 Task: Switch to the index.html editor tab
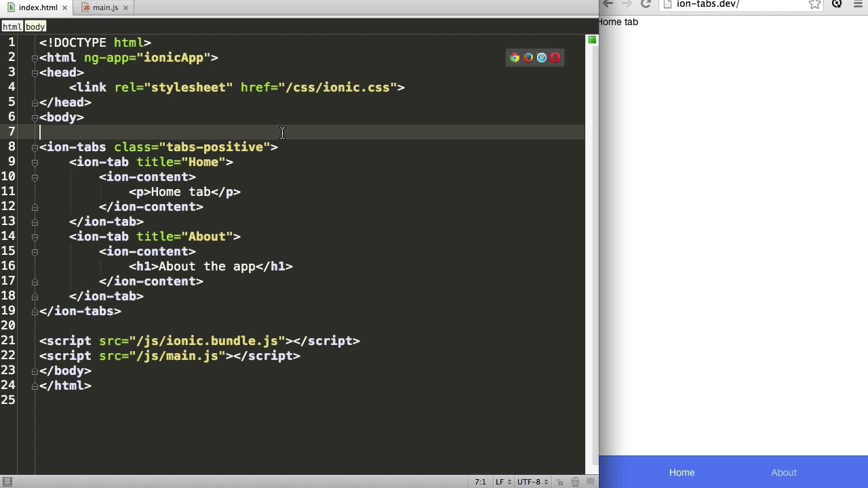click(x=37, y=7)
